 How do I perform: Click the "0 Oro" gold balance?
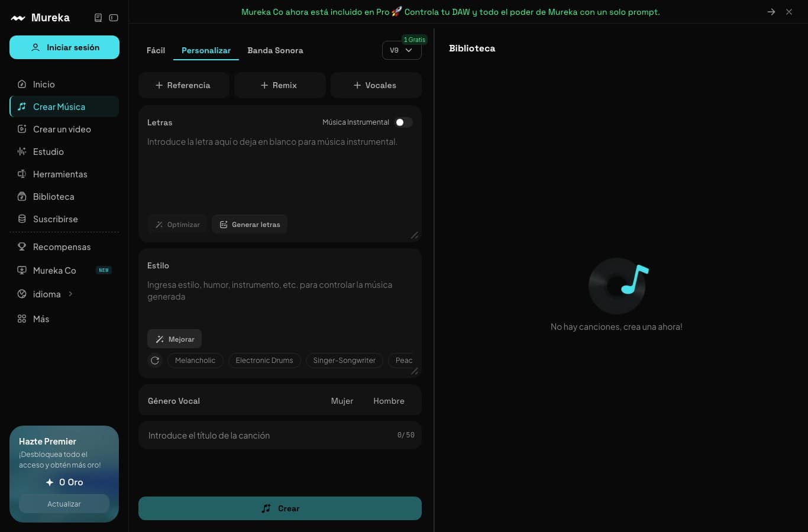tap(64, 482)
